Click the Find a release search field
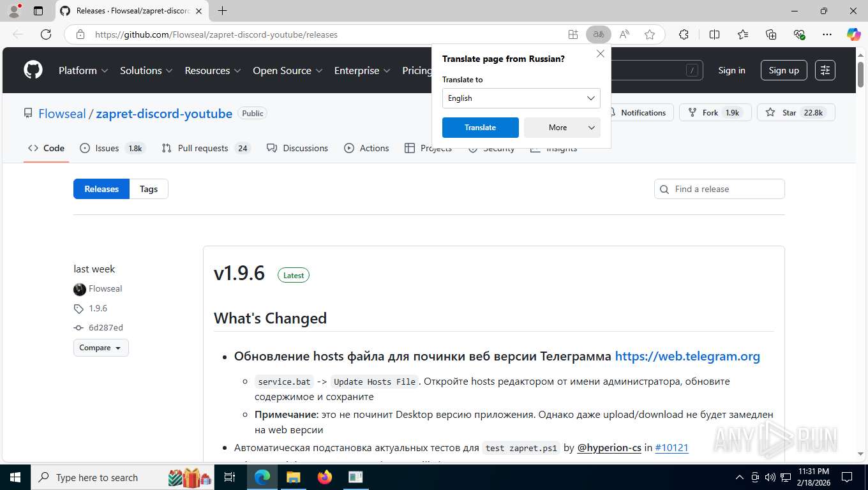This screenshot has width=868, height=490. (719, 189)
